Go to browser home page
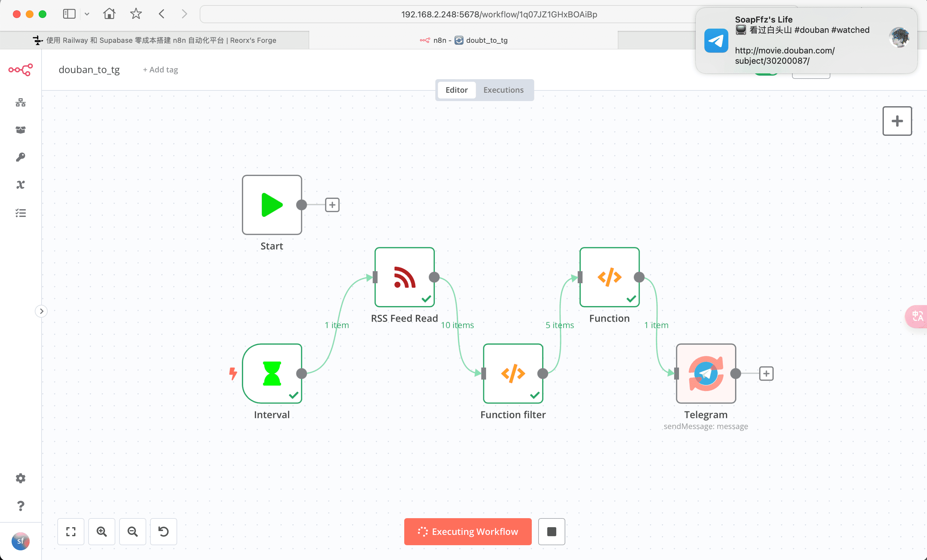This screenshot has width=927, height=560. [109, 14]
